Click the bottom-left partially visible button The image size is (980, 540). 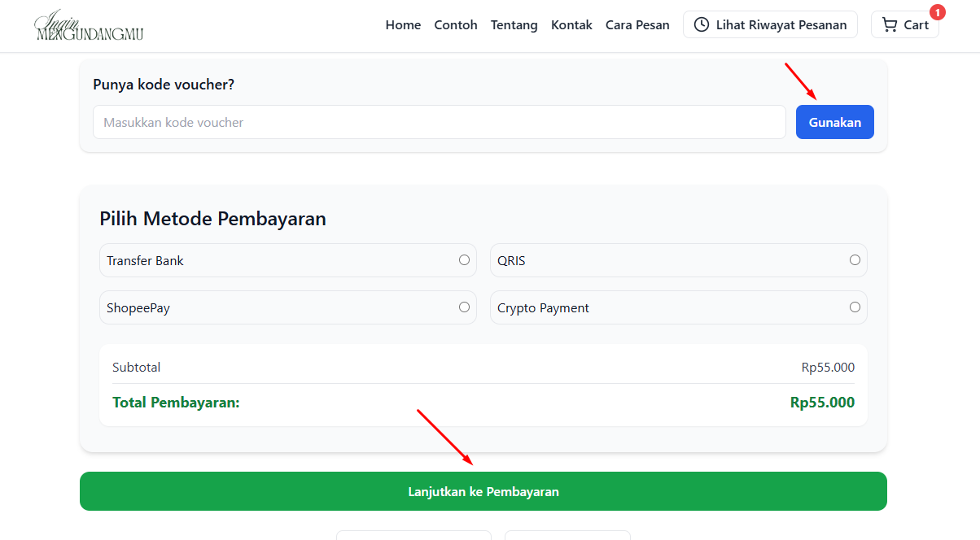click(x=413, y=535)
